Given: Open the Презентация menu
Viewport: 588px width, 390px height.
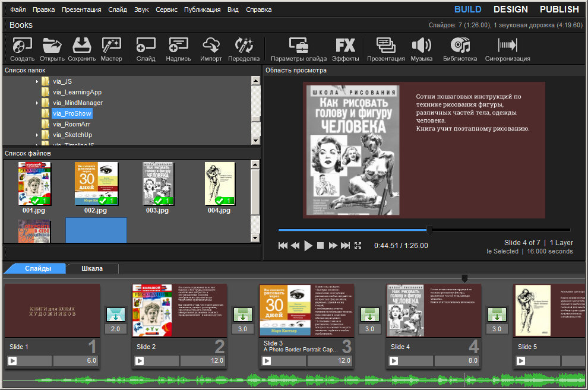Looking at the screenshot, I should 81,9.
